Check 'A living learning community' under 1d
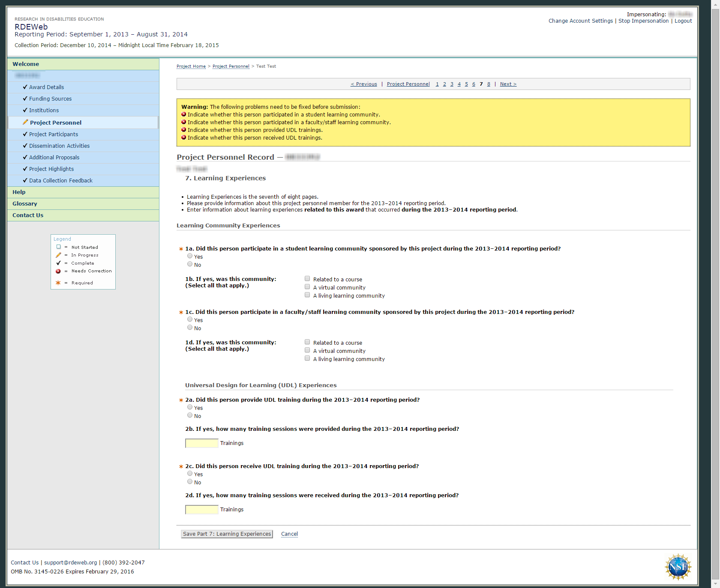Image resolution: width=720 pixels, height=588 pixels. 307,358
